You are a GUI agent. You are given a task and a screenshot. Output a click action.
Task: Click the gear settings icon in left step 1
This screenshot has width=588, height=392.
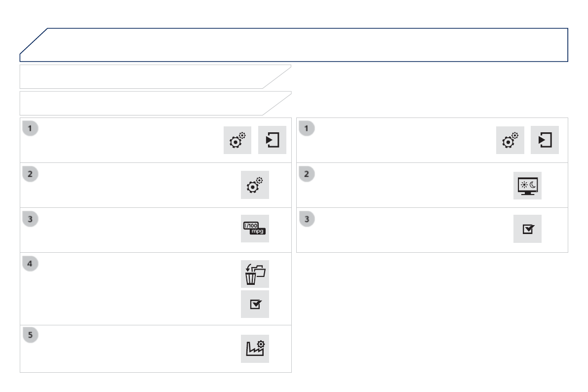tap(237, 140)
